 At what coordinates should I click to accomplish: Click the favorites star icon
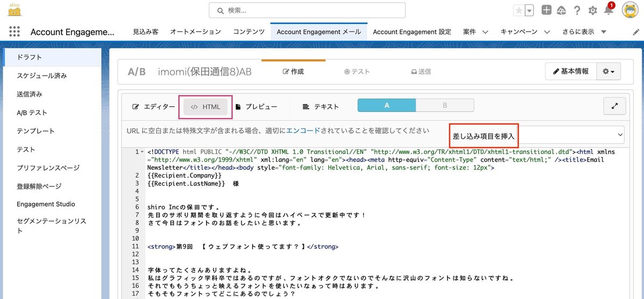(x=519, y=10)
